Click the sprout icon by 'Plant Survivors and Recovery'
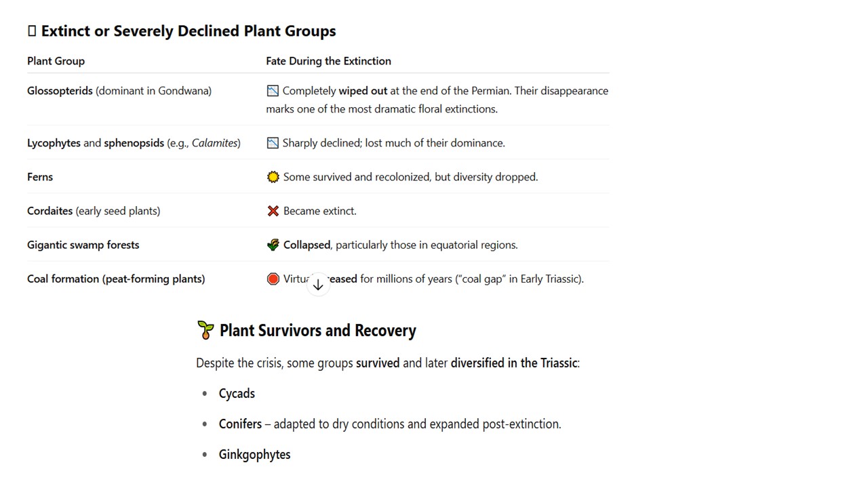The image size is (868, 488). point(205,331)
